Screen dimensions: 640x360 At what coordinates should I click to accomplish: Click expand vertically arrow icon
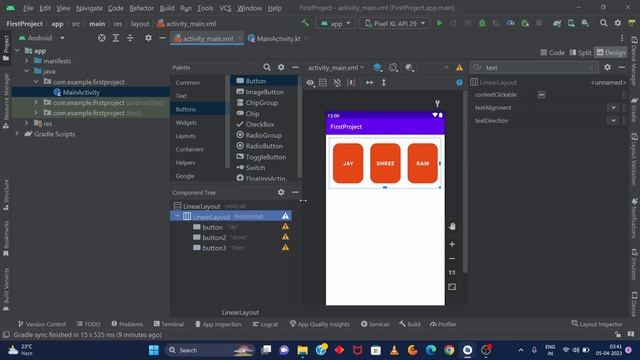tap(384, 83)
